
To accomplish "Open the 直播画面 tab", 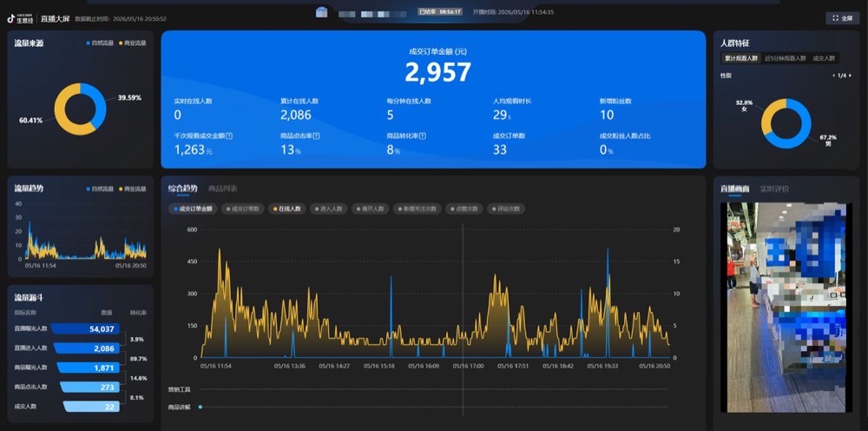I will [x=734, y=189].
